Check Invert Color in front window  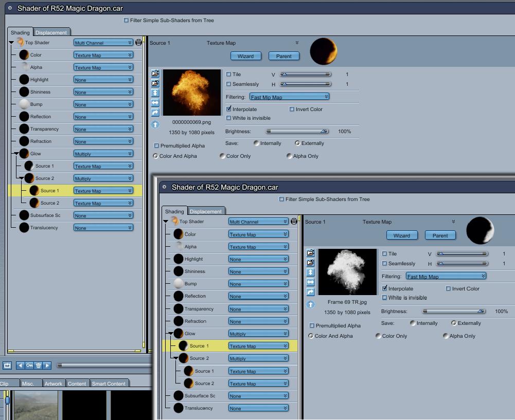coord(448,288)
